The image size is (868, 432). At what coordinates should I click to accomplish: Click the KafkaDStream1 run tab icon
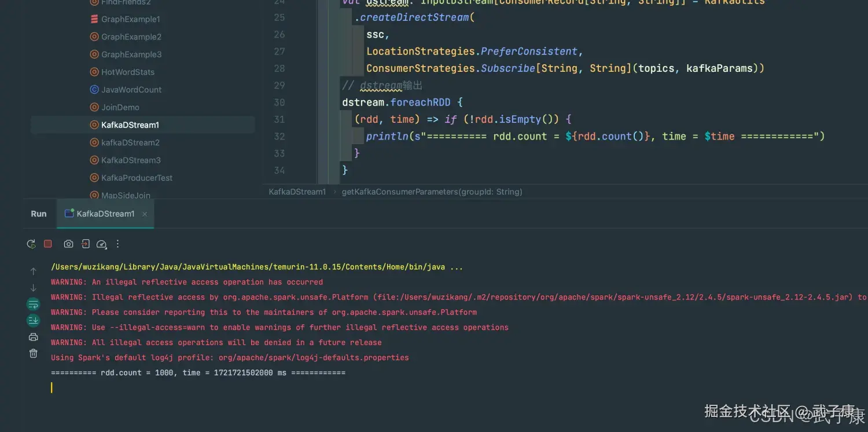click(69, 214)
